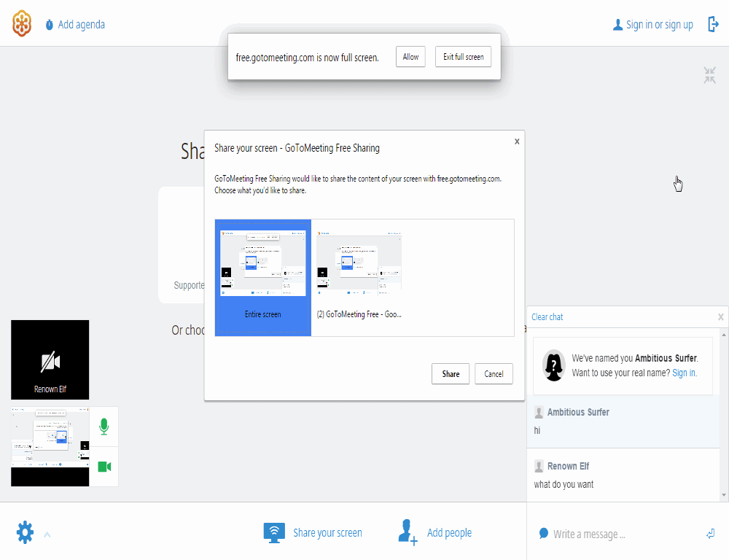Toggle the green microphone
729x560 pixels.
(x=104, y=427)
